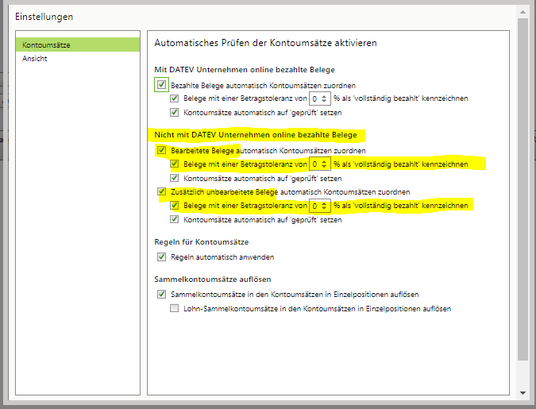The width and height of the screenshot is (536, 409).
Task: Toggle 'auf geprüft setzen' checkbox under Bearbeitete Belege
Action: 174,178
